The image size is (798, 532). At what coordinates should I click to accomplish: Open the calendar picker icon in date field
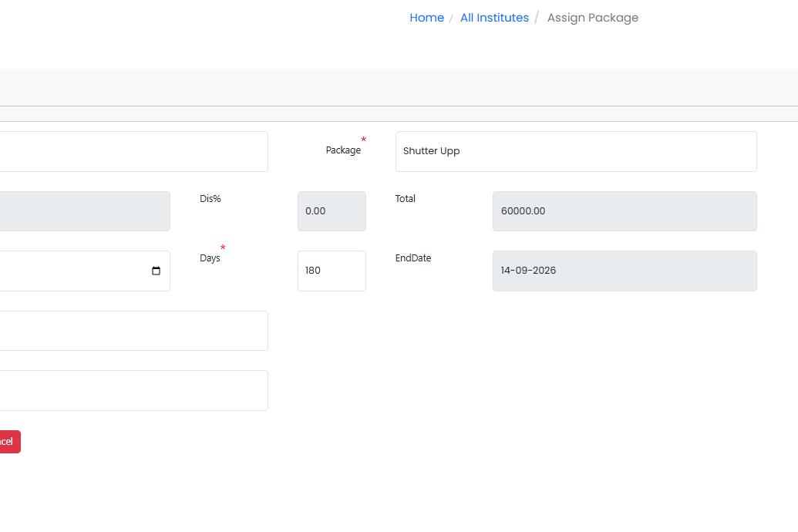tap(156, 271)
